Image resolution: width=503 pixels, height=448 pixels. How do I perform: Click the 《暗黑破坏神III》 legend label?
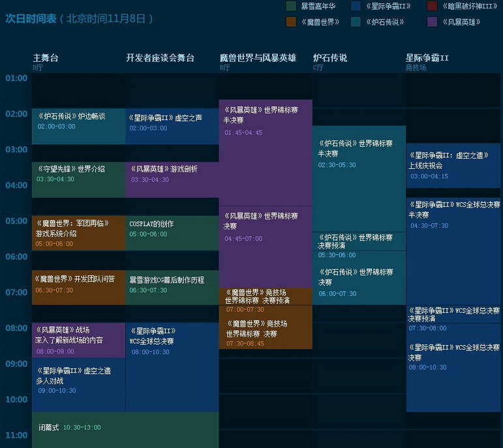470,6
